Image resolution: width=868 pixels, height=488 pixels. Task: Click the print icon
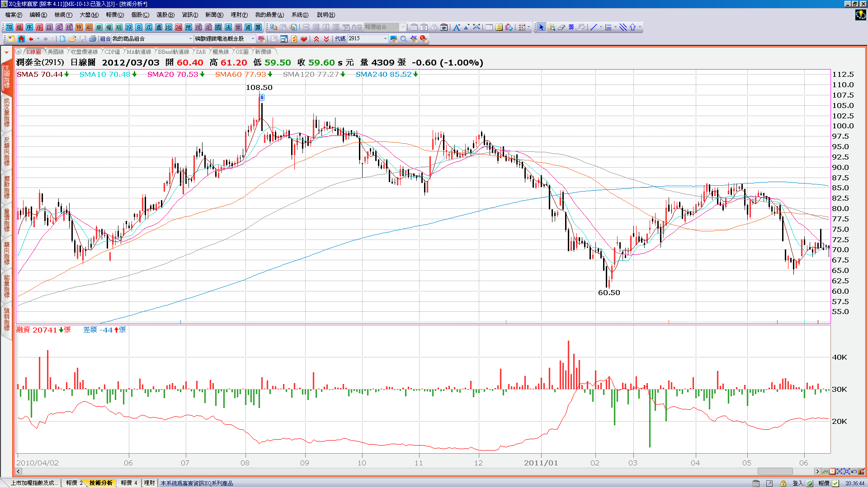point(93,39)
